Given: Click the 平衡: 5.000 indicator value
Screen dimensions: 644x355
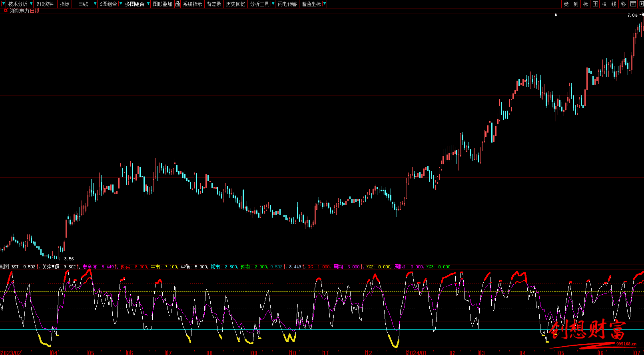Looking at the screenshot, I should (194, 267).
